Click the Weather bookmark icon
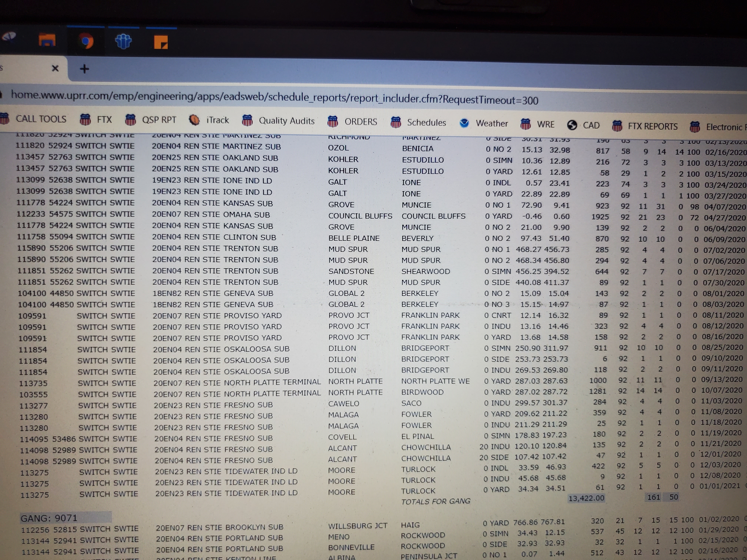 pyautogui.click(x=464, y=123)
